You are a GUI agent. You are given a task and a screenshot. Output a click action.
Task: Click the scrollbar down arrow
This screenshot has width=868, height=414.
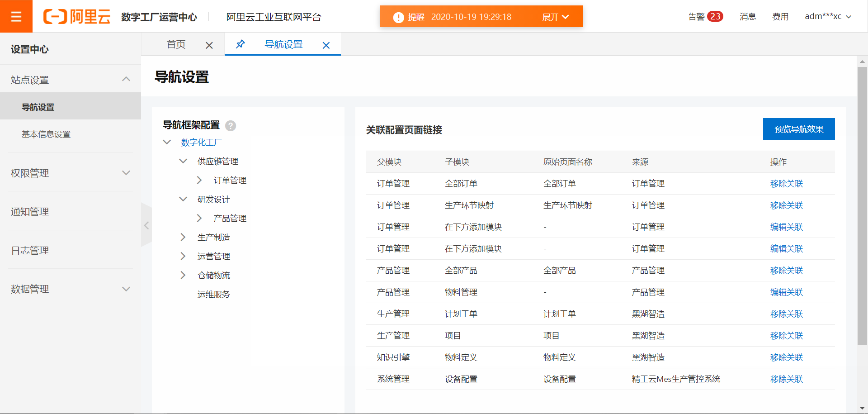[x=862, y=408]
